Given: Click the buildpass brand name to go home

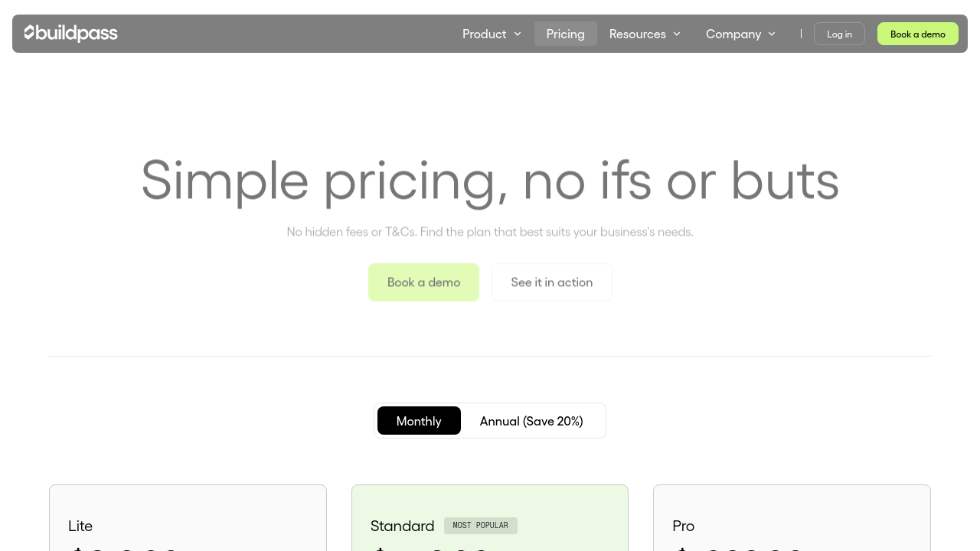Looking at the screenshot, I should click(78, 33).
